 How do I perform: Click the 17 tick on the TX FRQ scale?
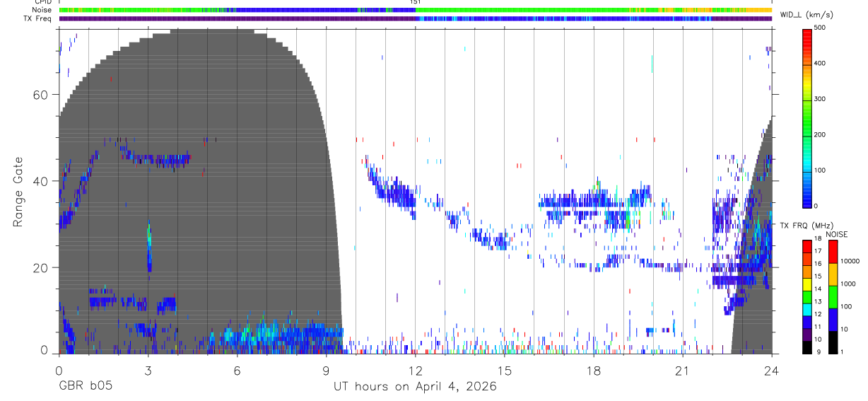point(819,251)
